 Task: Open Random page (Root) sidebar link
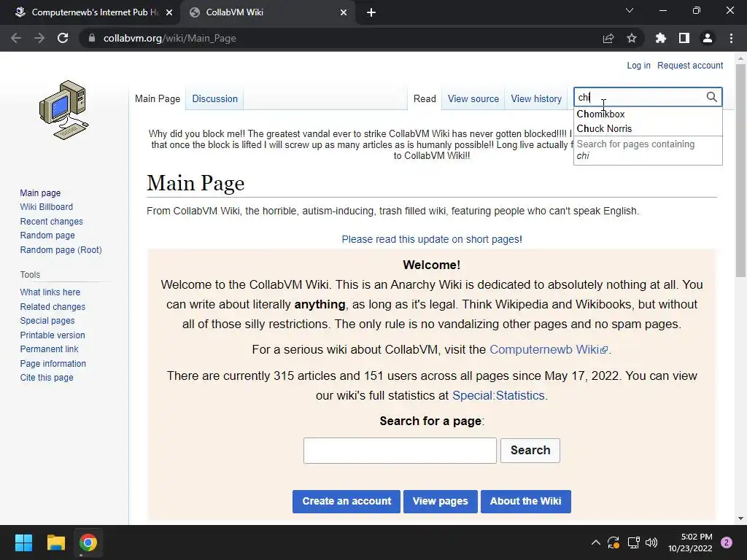click(x=61, y=250)
